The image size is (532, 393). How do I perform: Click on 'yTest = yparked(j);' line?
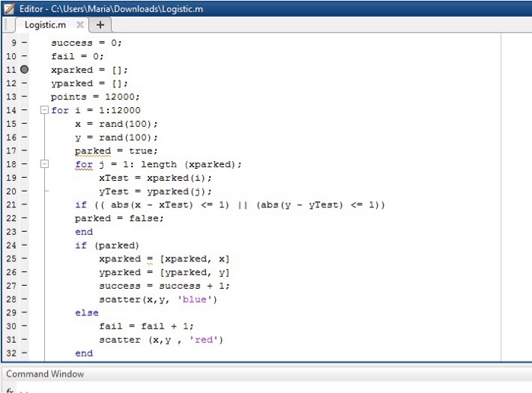155,192
